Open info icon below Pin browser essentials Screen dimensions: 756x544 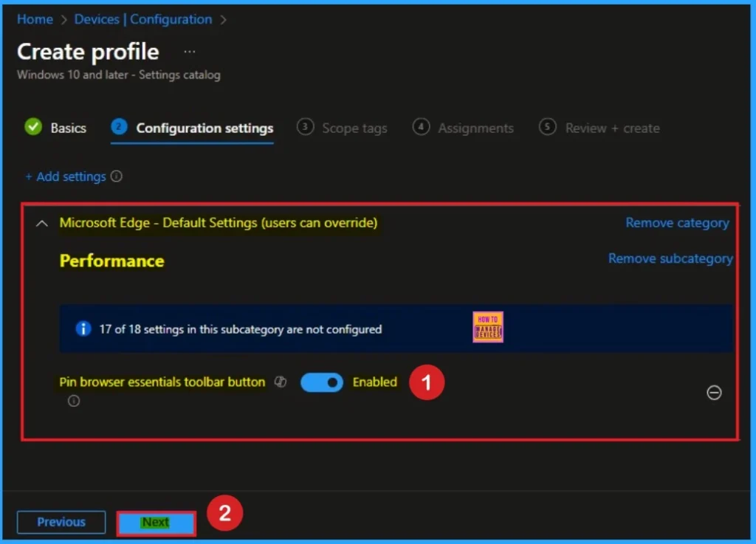point(74,401)
